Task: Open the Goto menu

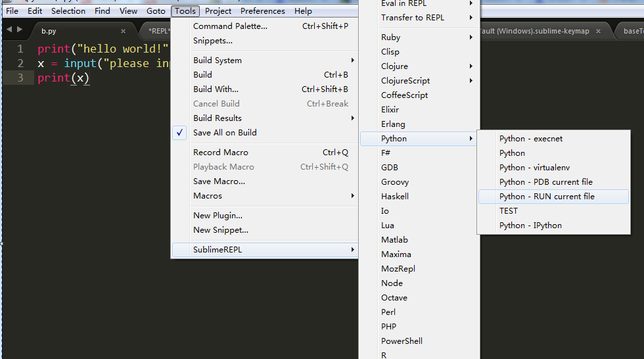Action: coord(156,11)
